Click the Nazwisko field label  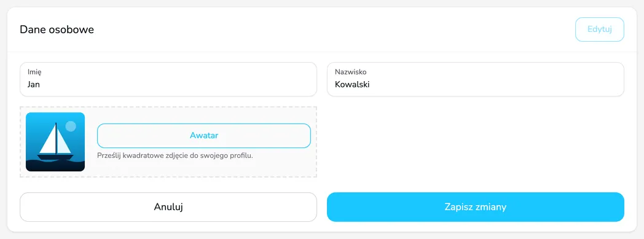pyautogui.click(x=351, y=72)
